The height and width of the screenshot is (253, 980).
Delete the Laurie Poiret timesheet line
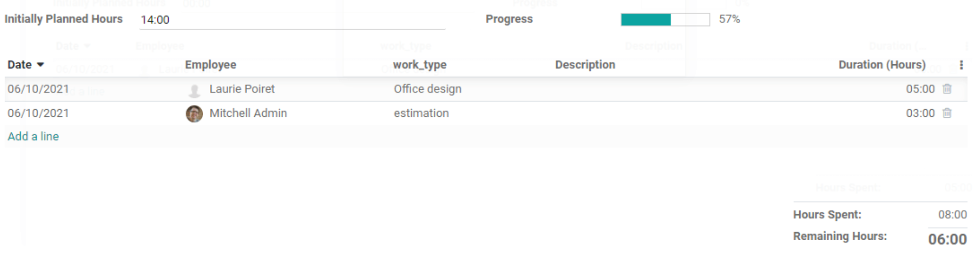pos(947,89)
